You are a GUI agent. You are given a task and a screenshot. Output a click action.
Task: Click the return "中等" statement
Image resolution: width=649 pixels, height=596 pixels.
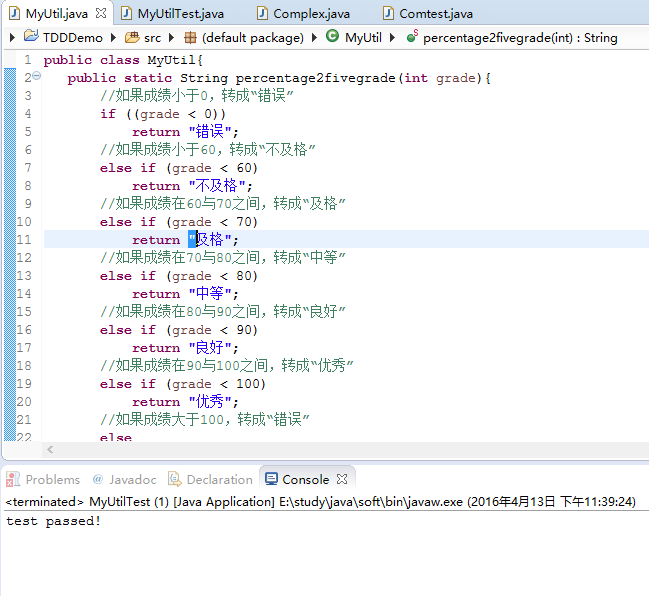(185, 293)
